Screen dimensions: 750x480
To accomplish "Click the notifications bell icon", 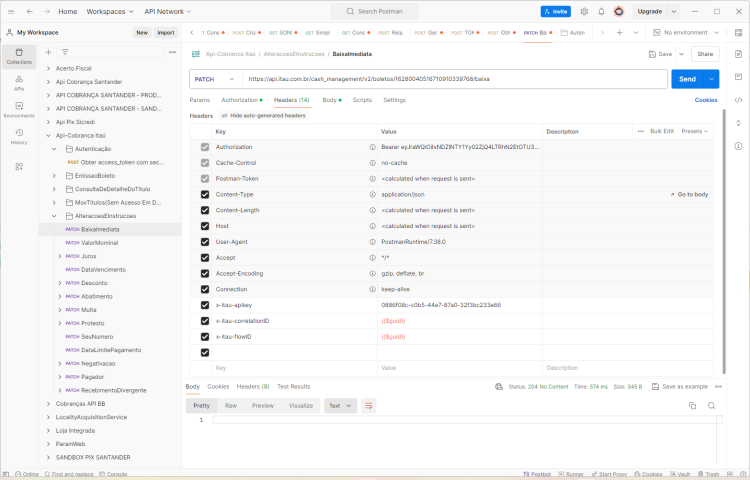I will pos(601,11).
